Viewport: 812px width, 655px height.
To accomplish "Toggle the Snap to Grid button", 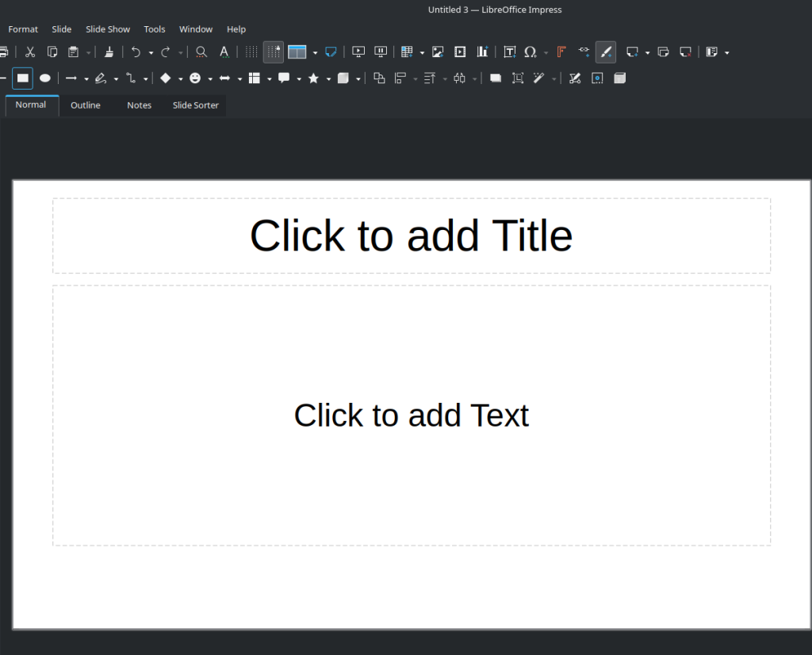I will coord(273,52).
